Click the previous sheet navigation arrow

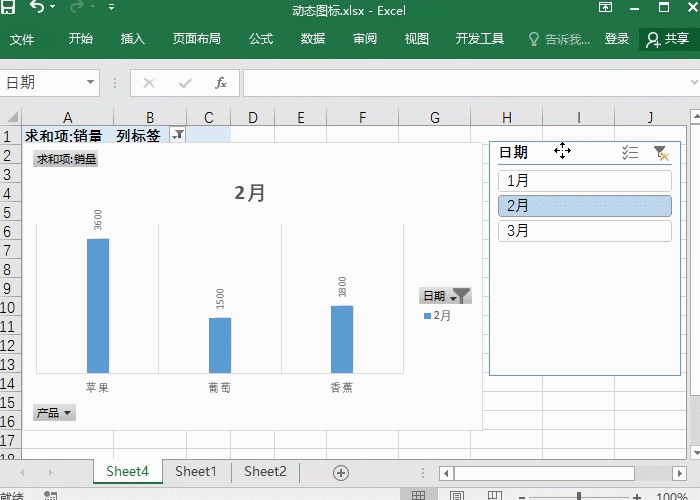(22, 472)
